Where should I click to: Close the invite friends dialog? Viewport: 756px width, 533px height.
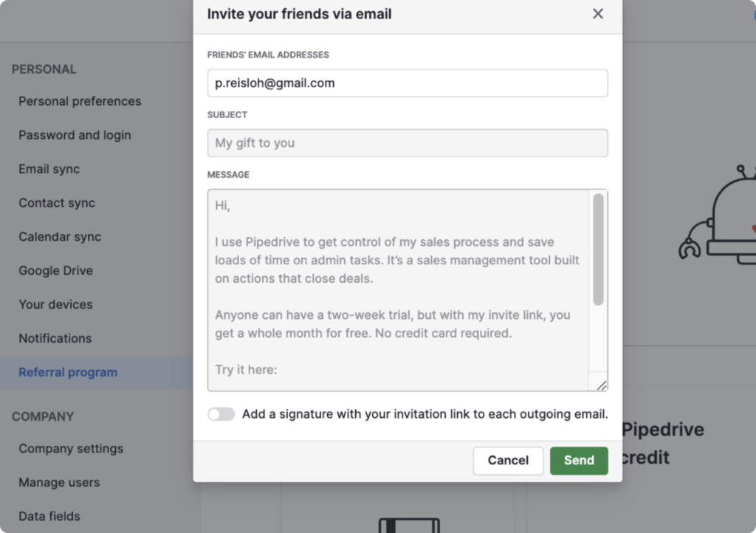[x=597, y=14]
